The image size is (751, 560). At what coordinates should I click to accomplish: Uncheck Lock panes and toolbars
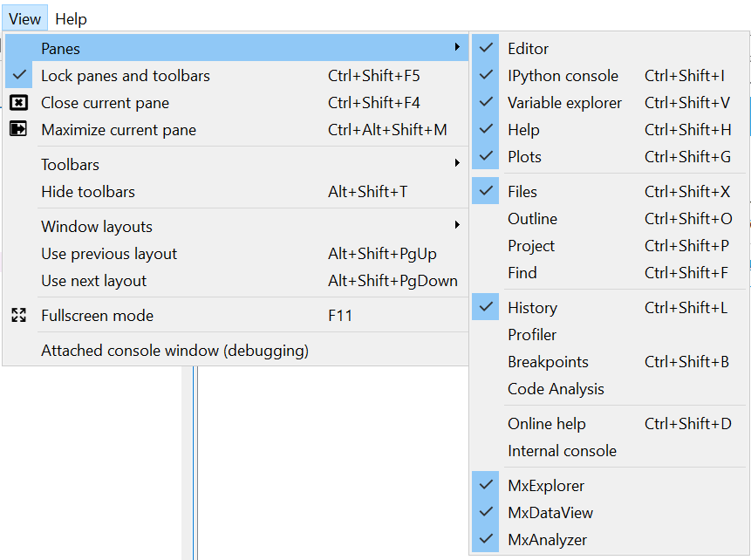pyautogui.click(x=19, y=76)
